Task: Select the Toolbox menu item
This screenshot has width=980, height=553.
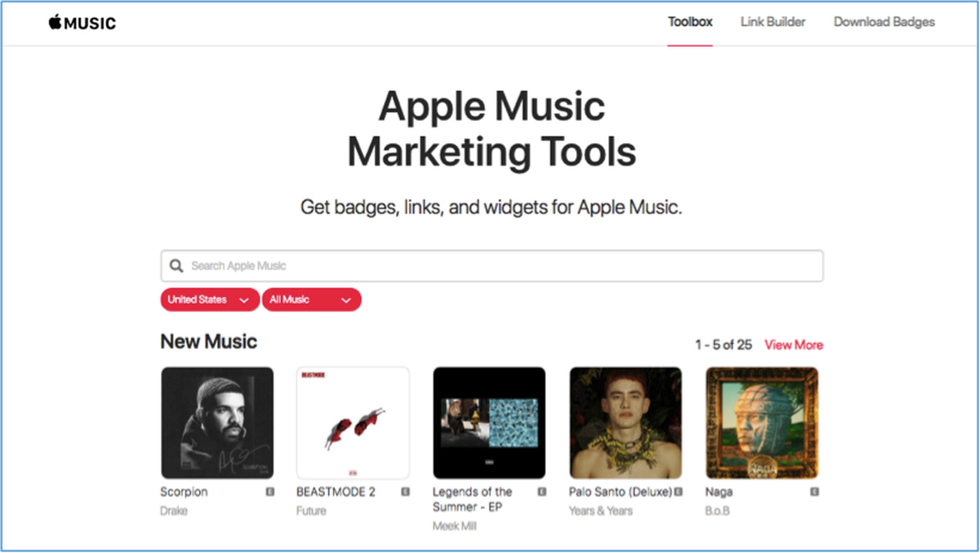Action: pos(690,22)
